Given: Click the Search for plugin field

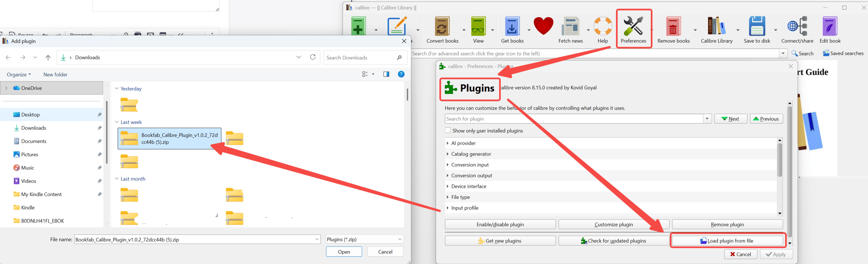Looking at the screenshot, I should coord(574,119).
